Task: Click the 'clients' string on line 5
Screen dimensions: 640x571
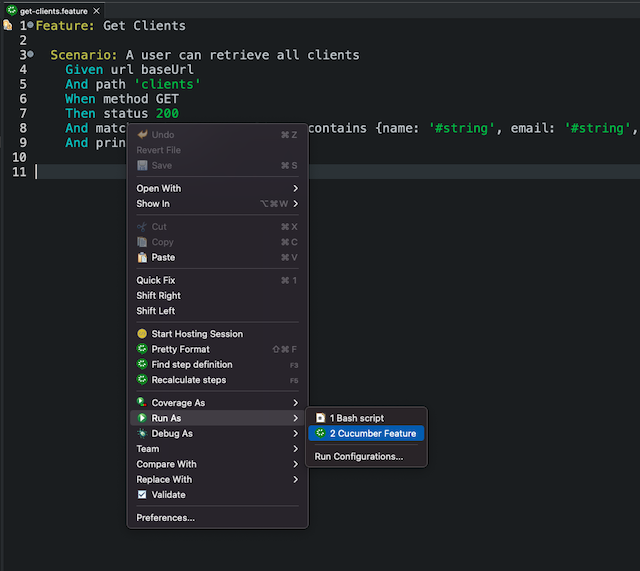Action: pyautogui.click(x=167, y=84)
